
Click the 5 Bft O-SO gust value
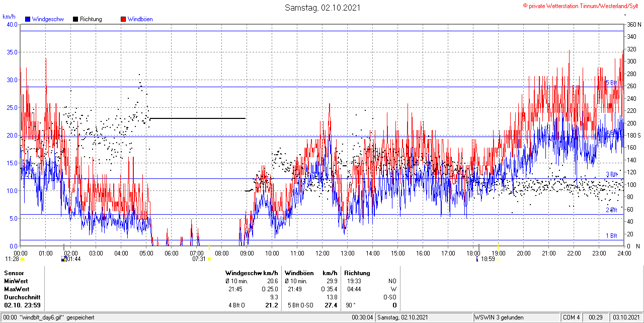[x=300, y=305]
